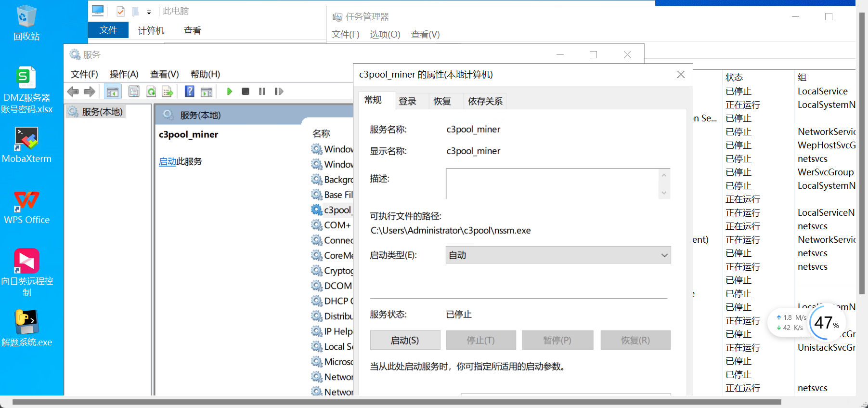
Task: Select c3pool service gear icon in list
Action: 316,210
